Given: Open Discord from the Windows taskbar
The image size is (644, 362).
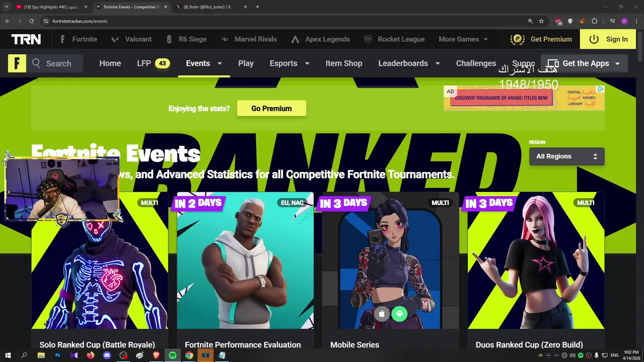Looking at the screenshot, I should 107,355.
